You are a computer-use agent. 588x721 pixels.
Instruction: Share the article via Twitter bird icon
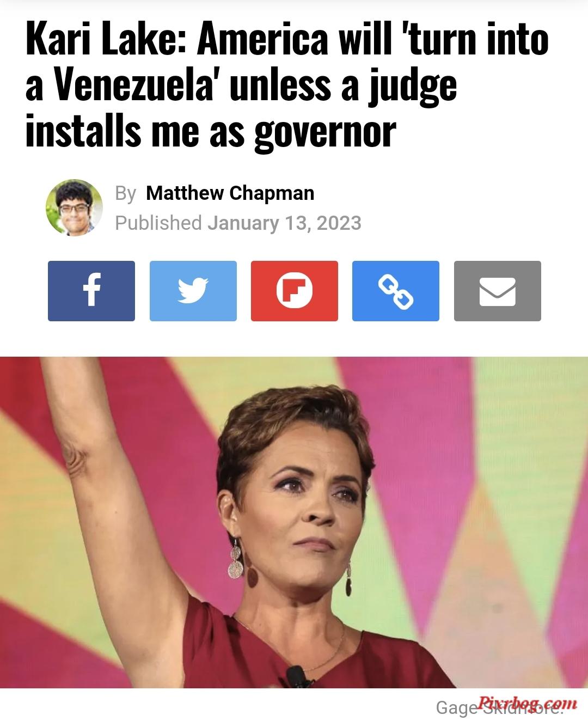click(193, 291)
